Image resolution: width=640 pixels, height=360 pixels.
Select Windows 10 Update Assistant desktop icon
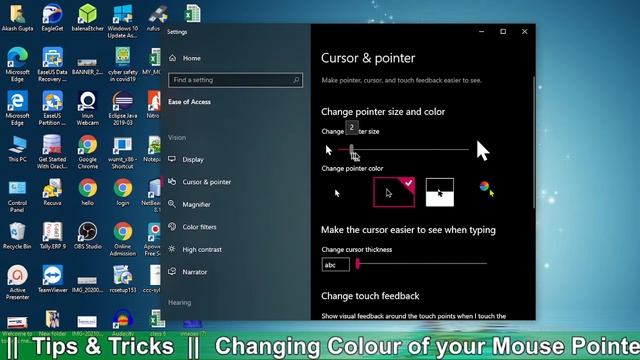122,21
